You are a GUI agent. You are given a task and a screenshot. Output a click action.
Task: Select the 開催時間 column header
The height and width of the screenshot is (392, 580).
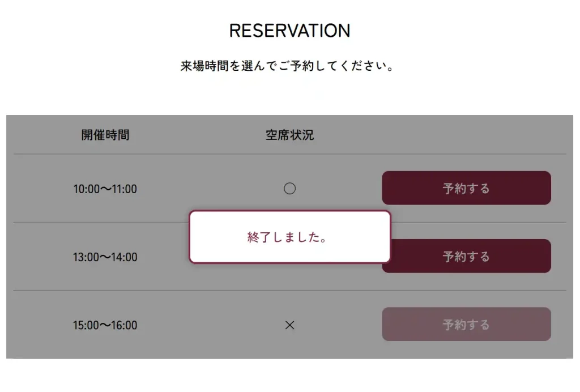tap(105, 135)
